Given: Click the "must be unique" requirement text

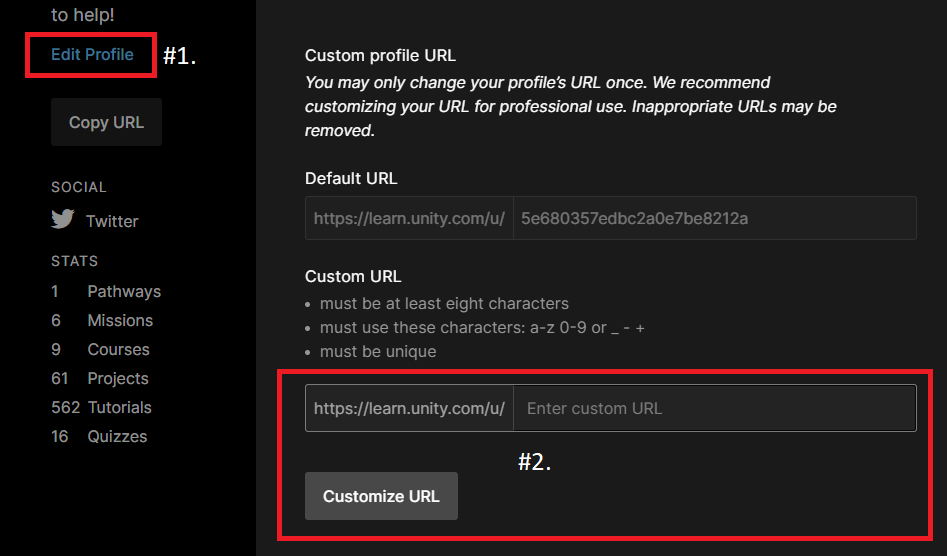Looking at the screenshot, I should tap(378, 351).
